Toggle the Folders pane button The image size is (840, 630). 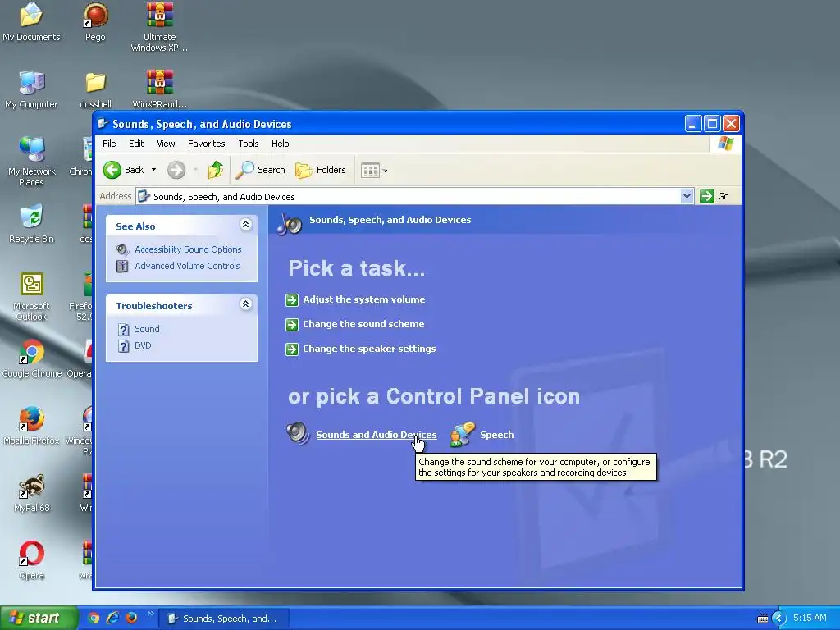point(321,170)
